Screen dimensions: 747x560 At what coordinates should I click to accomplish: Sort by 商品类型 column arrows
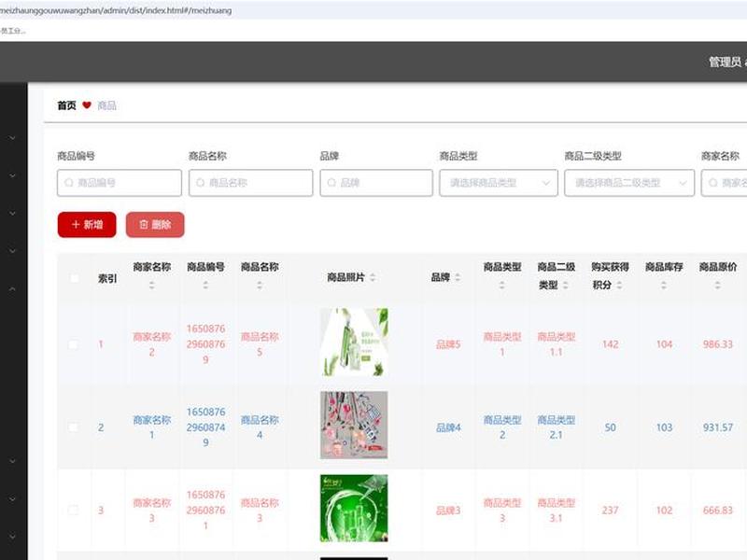(501, 286)
